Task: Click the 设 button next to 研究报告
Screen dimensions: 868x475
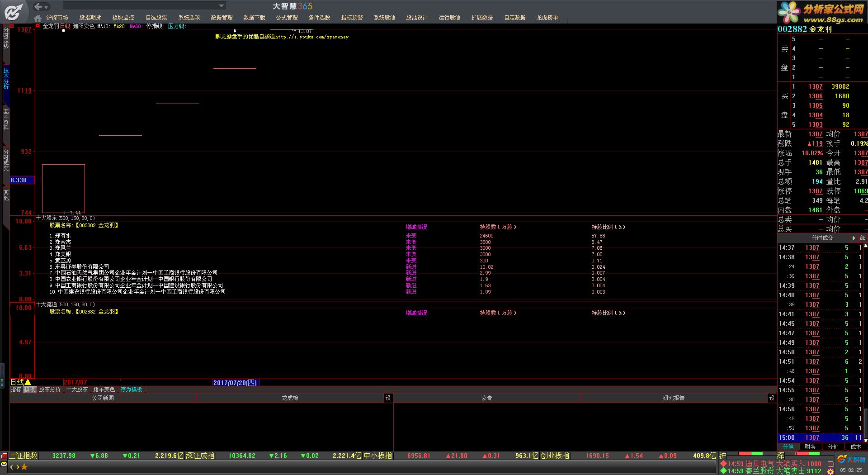Action: [772, 398]
